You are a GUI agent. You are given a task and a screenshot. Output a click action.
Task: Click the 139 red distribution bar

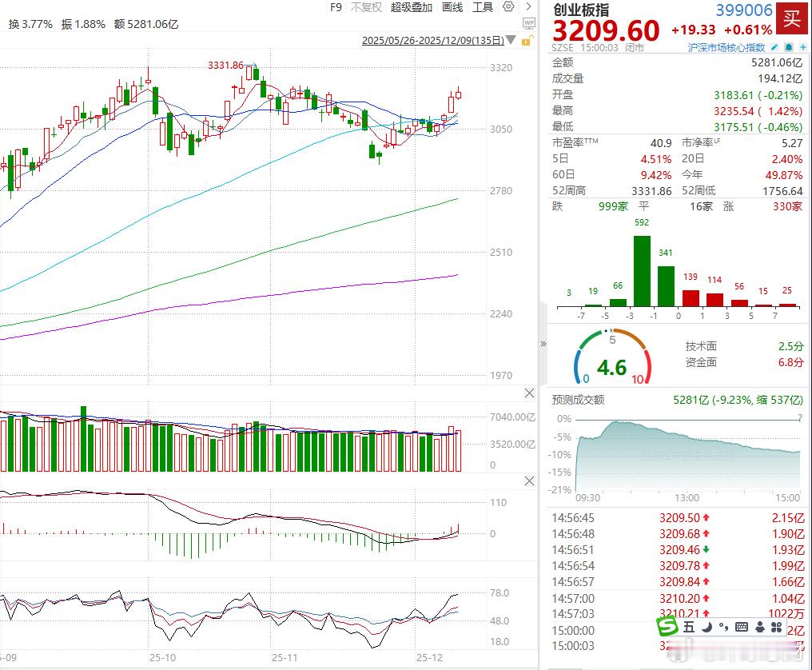tap(691, 298)
